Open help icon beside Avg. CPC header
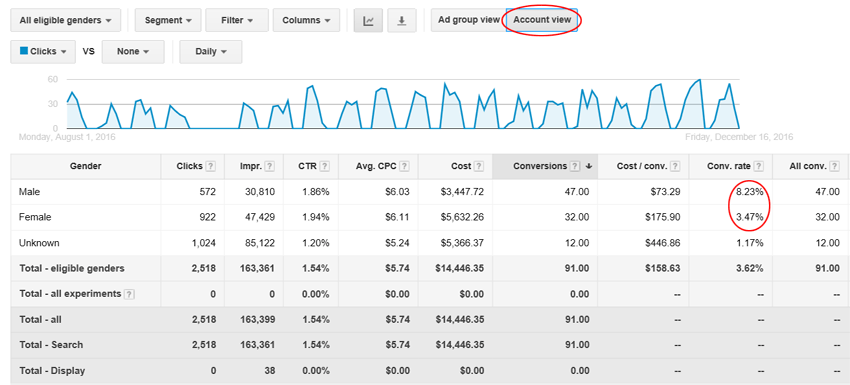Viewport: 850px width, 385px height. 404,167
